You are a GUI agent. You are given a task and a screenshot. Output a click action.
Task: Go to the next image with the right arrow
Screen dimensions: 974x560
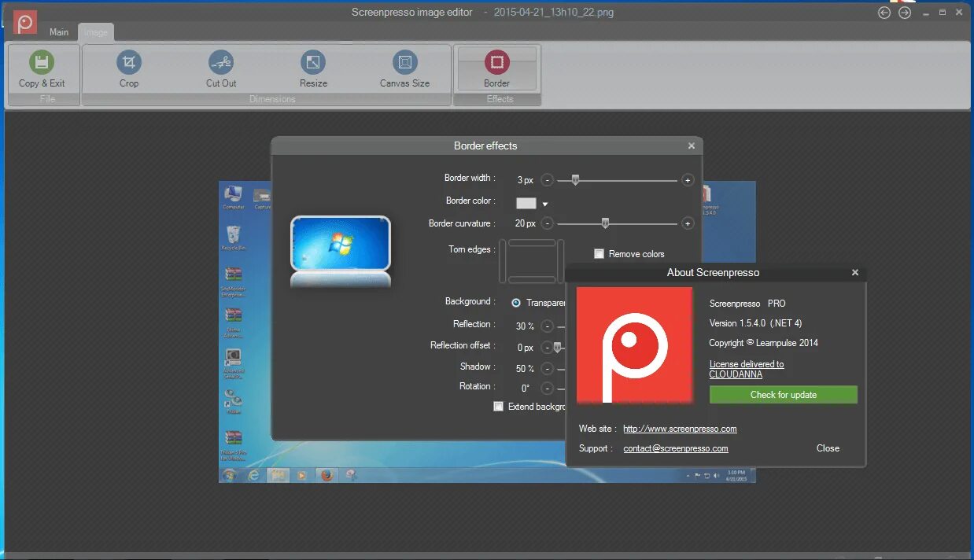pos(905,13)
